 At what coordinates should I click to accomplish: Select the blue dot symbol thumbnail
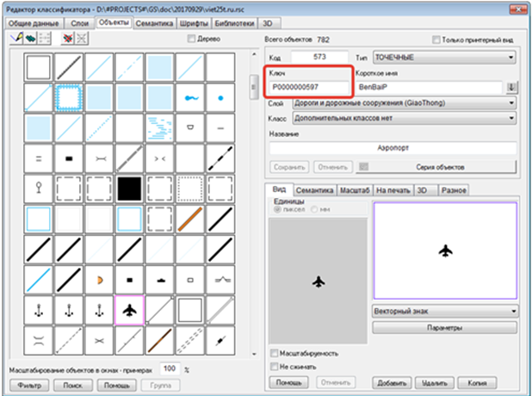click(x=220, y=98)
